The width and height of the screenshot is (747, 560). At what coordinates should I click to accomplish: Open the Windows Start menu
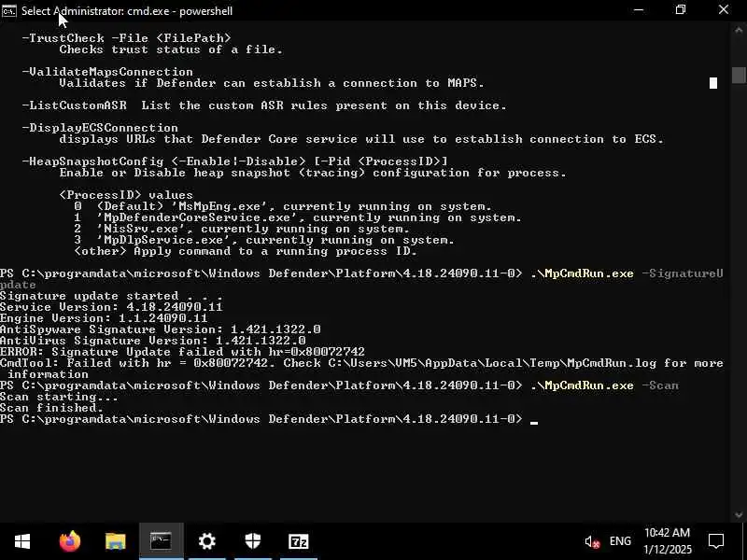click(x=21, y=541)
